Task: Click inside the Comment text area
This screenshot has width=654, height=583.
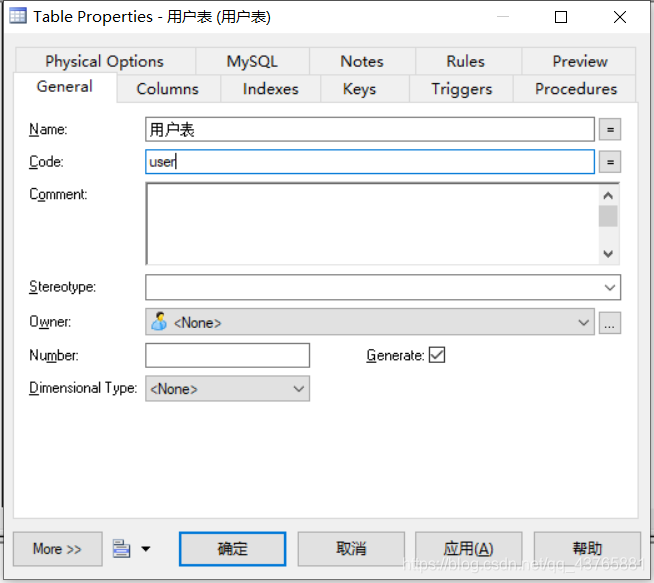Action: tap(372, 224)
